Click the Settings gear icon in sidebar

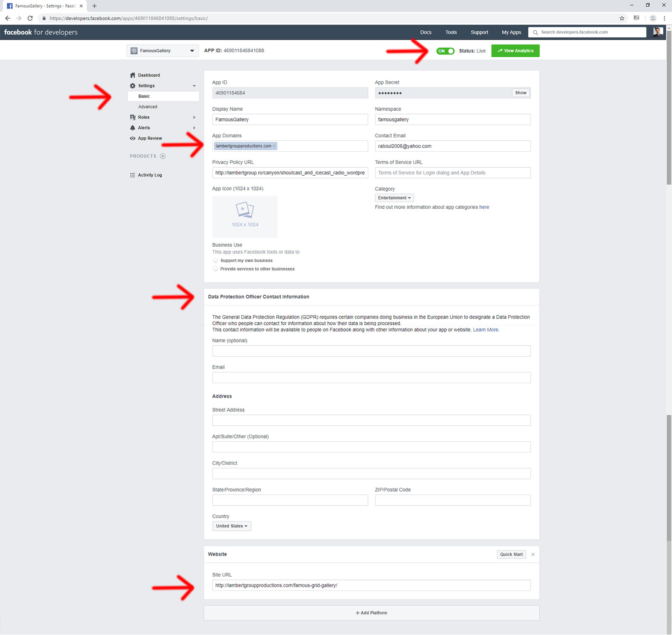[x=133, y=86]
